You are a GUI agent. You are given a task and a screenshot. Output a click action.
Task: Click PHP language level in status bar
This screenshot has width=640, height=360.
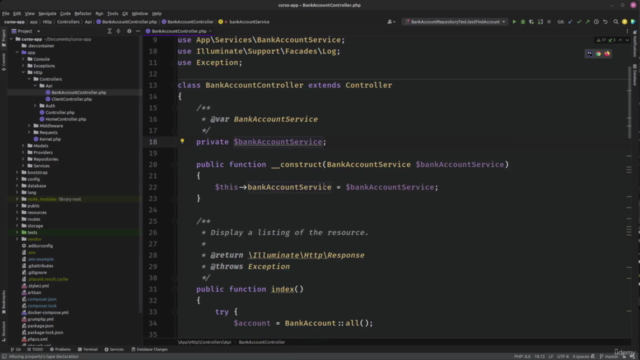coord(522,356)
